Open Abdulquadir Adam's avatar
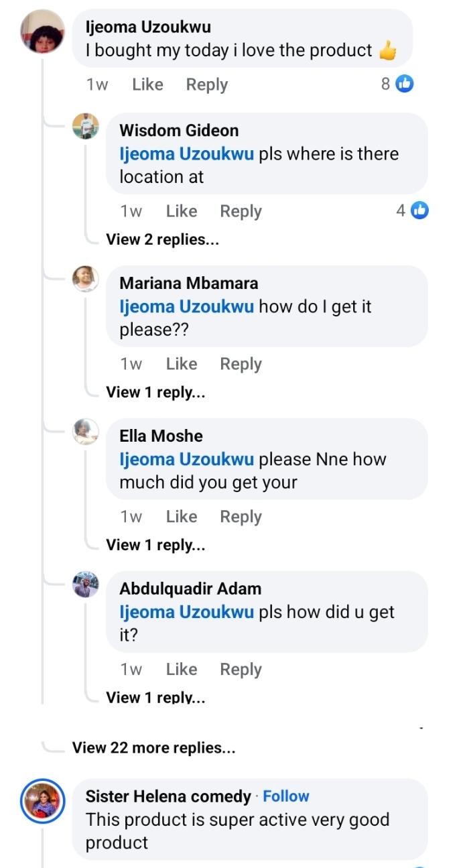 tap(86, 584)
